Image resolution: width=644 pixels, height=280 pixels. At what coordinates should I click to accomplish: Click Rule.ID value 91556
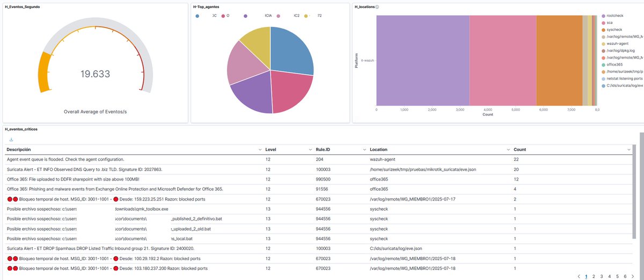tap(321, 189)
